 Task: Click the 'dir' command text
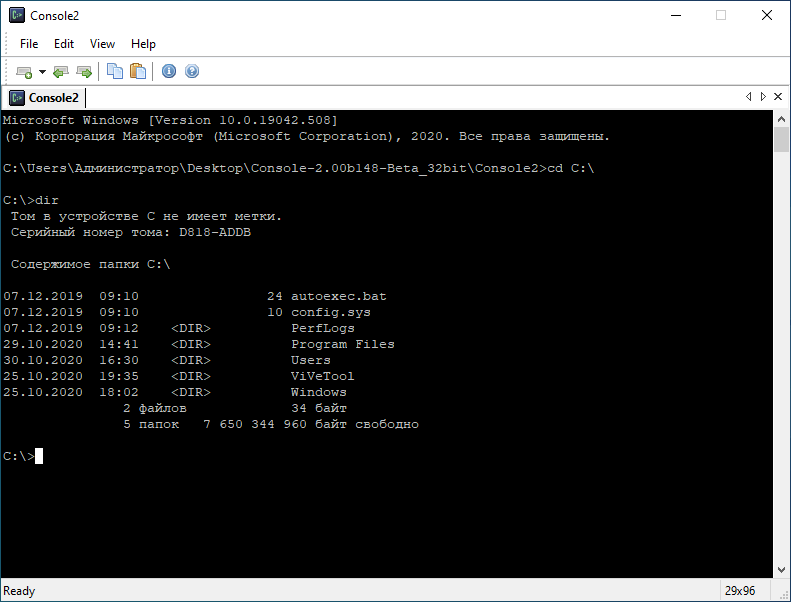pos(46,200)
